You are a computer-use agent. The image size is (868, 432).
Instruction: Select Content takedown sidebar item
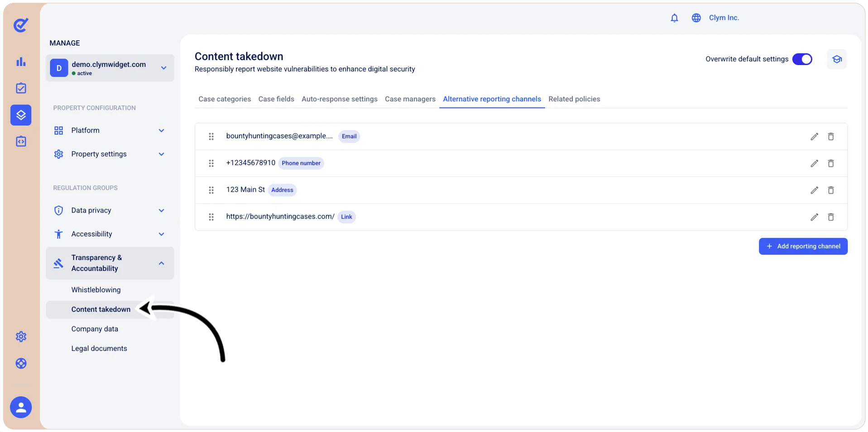[110, 309]
